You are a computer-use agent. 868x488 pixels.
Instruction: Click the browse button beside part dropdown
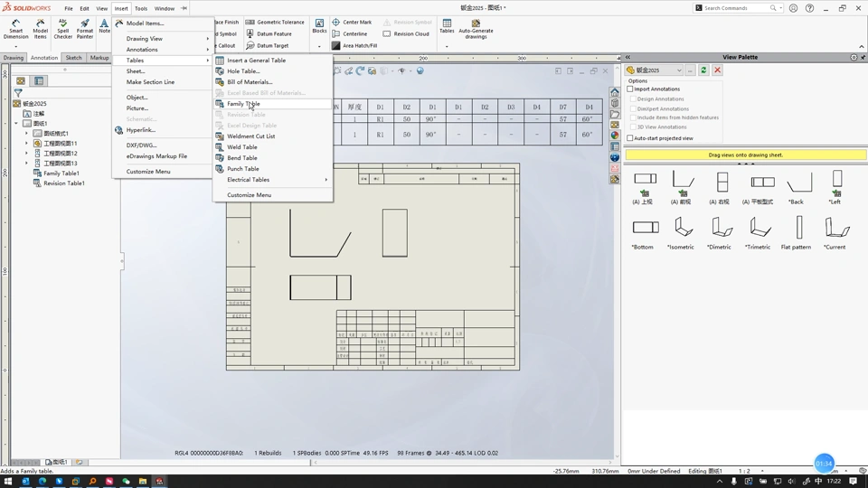[x=690, y=70]
